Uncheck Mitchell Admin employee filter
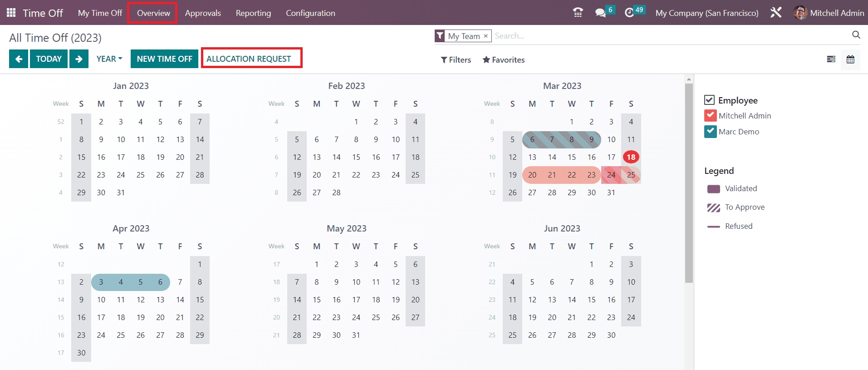 pyautogui.click(x=710, y=116)
